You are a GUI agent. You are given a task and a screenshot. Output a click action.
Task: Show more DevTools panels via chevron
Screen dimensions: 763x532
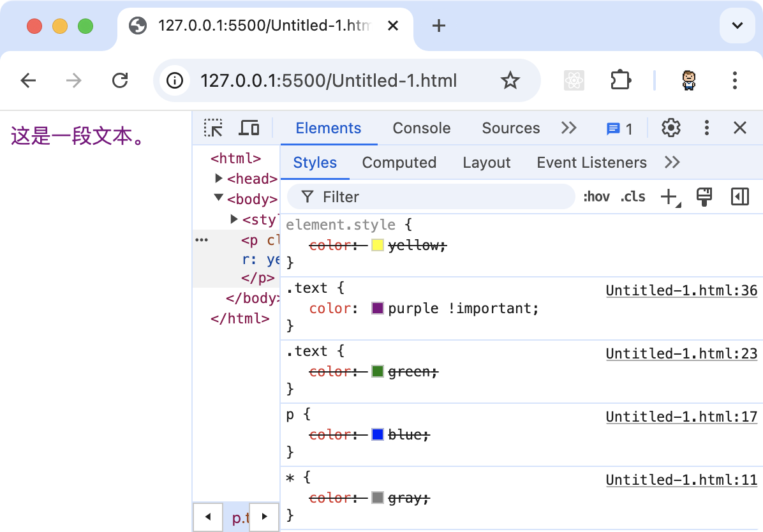click(x=568, y=128)
